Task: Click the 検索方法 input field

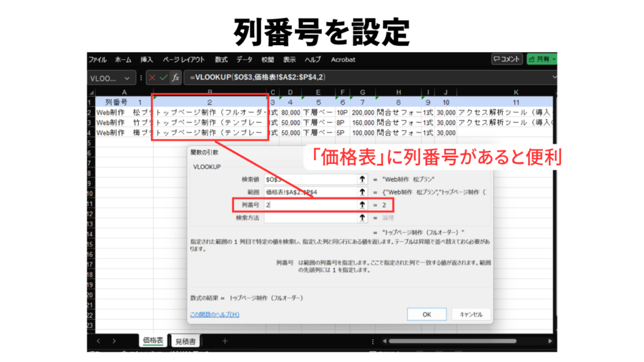Action: [311, 218]
